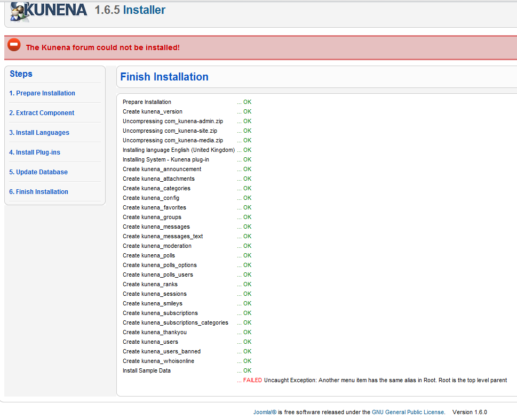Open the GNU General Public License link
Screen dimensions: 517x420
(408, 412)
